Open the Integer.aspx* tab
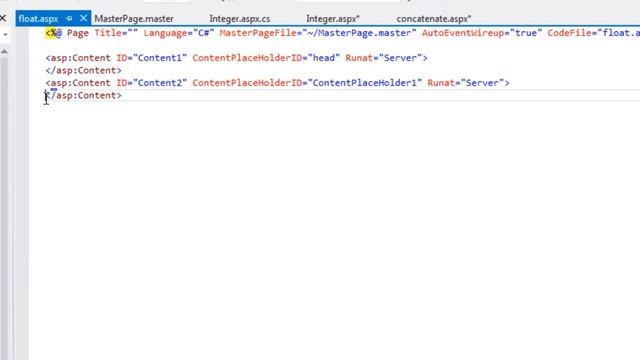 point(333,19)
